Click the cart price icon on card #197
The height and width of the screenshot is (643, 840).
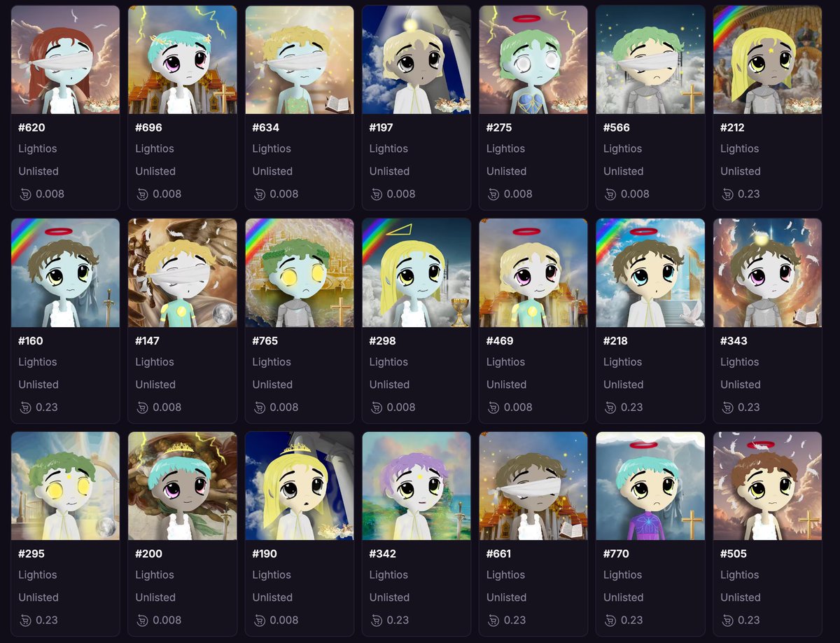377,194
